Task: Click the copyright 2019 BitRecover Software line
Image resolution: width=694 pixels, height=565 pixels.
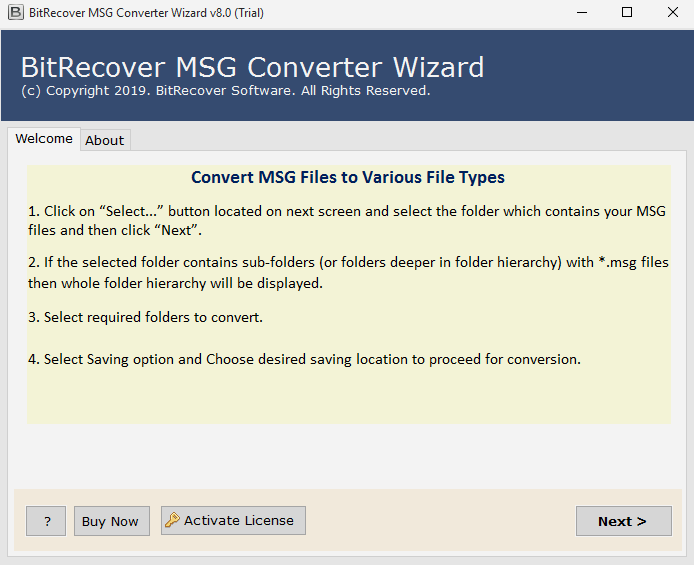Action: pos(226,91)
